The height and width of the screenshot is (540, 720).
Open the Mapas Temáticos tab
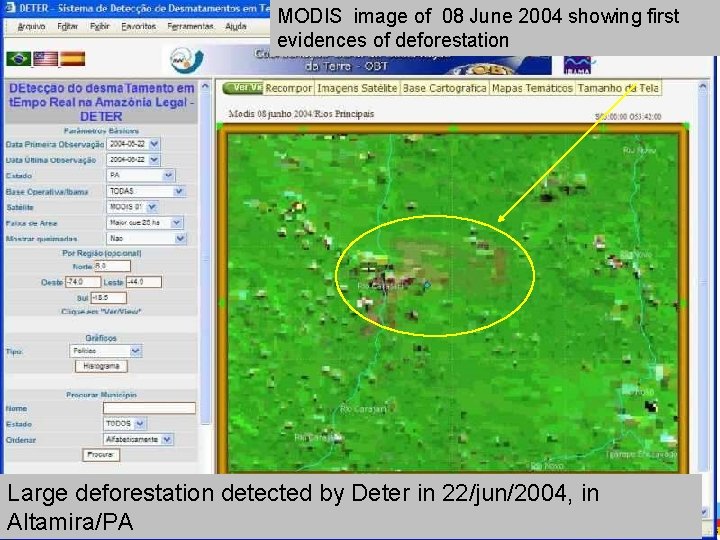(x=532, y=88)
